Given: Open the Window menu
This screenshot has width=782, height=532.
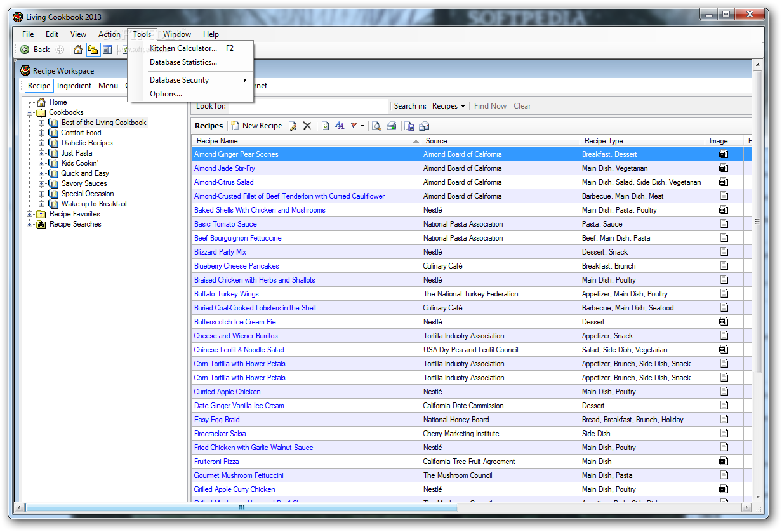Looking at the screenshot, I should pyautogui.click(x=177, y=34).
